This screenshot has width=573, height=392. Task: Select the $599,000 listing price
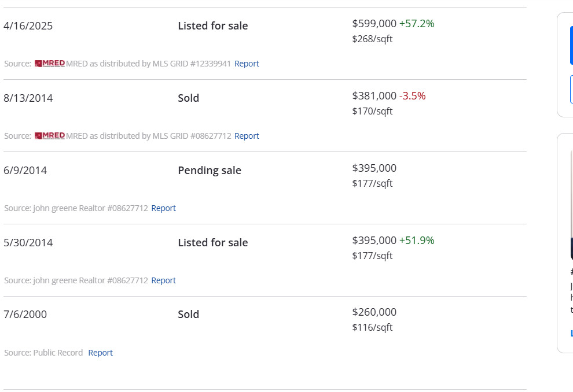pyautogui.click(x=374, y=24)
